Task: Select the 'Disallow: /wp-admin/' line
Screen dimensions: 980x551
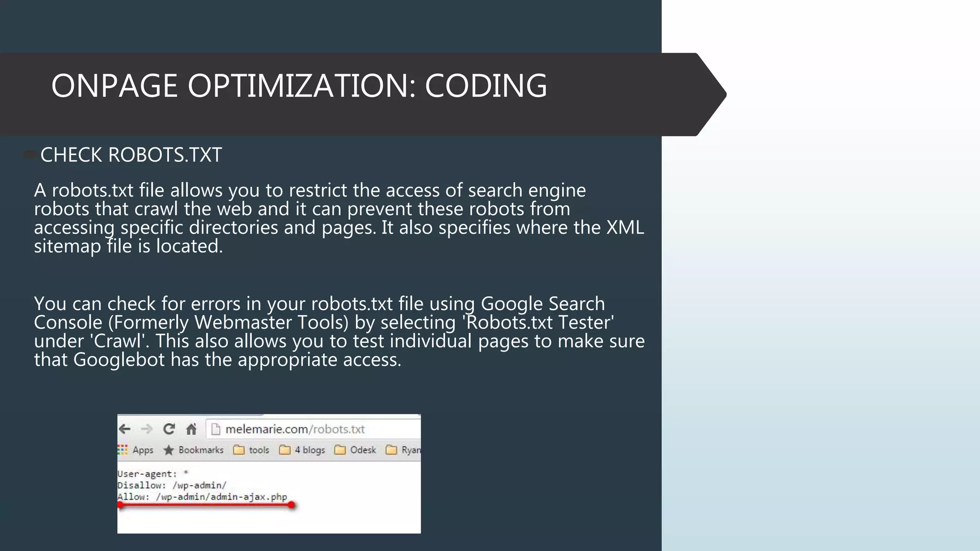Action: coord(172,485)
